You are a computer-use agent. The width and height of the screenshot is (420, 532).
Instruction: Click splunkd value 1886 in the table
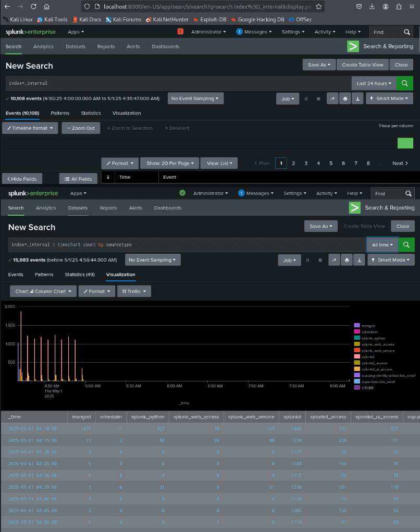tap(296, 428)
